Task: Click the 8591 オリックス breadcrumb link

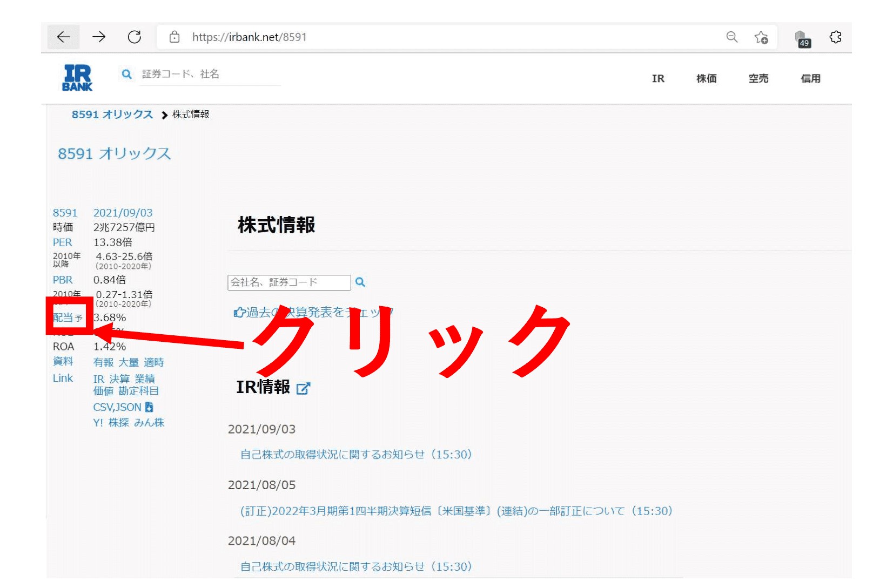Action: tap(112, 114)
